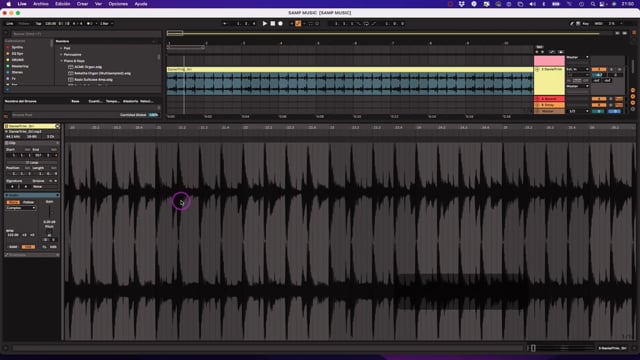This screenshot has width=640, height=360.
Task: Open the Archivo menu
Action: 40,4
